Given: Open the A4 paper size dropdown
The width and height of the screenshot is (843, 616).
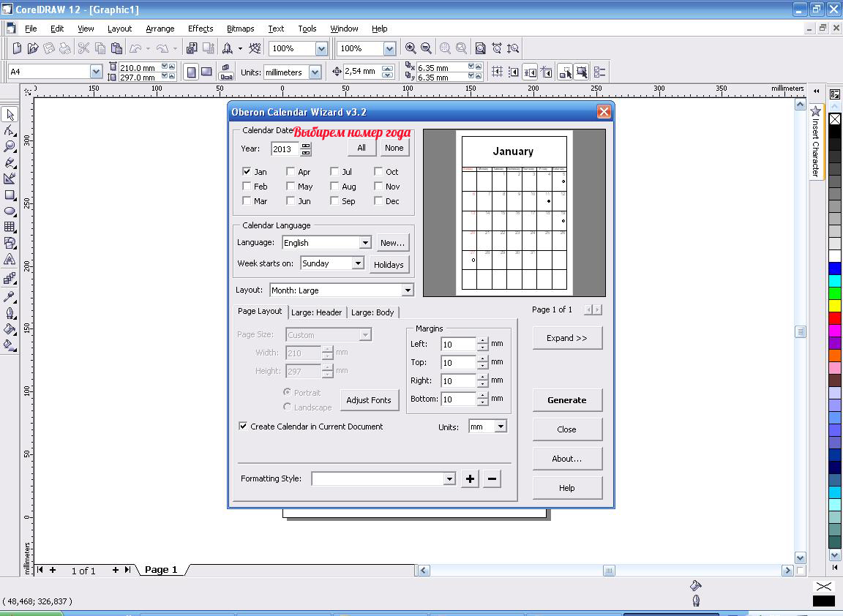Looking at the screenshot, I should coord(96,72).
